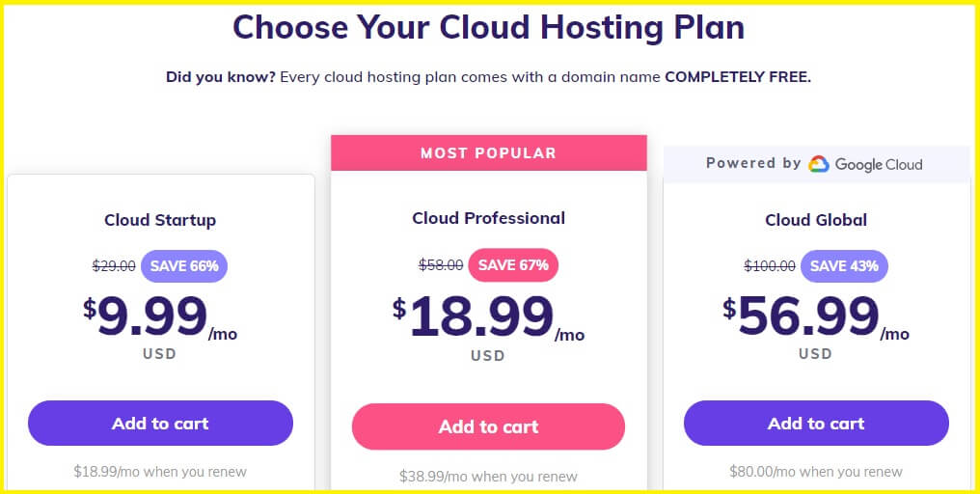Click the Cloud Startup plan title
This screenshot has width=980, height=494.
pos(160,220)
